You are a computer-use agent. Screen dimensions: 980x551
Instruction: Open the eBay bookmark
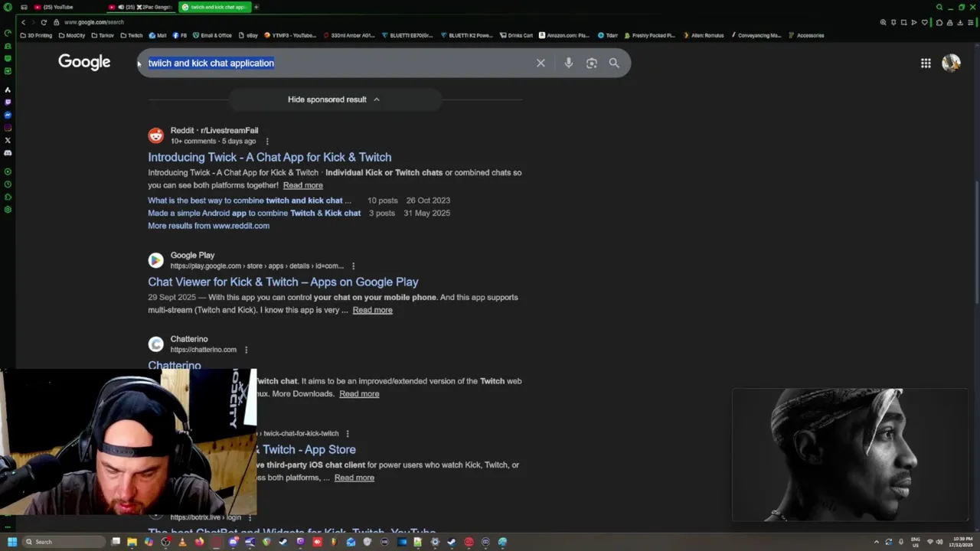pyautogui.click(x=248, y=35)
